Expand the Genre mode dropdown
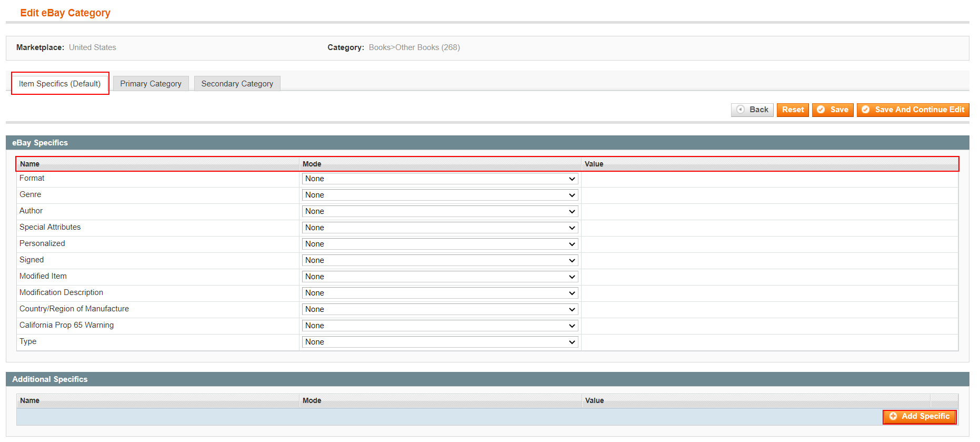Image resolution: width=980 pixels, height=442 pixels. click(x=440, y=195)
